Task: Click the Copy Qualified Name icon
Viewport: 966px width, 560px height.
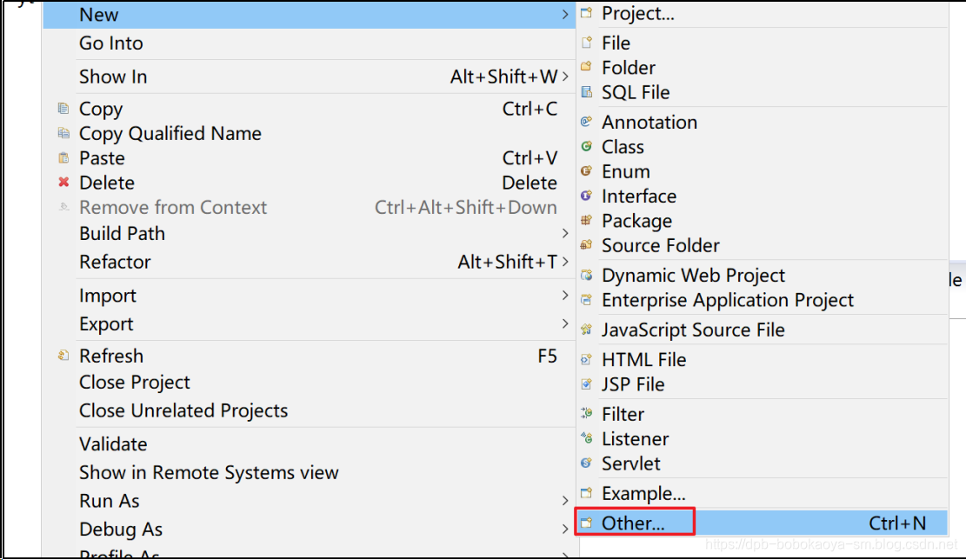Action: 63,133
